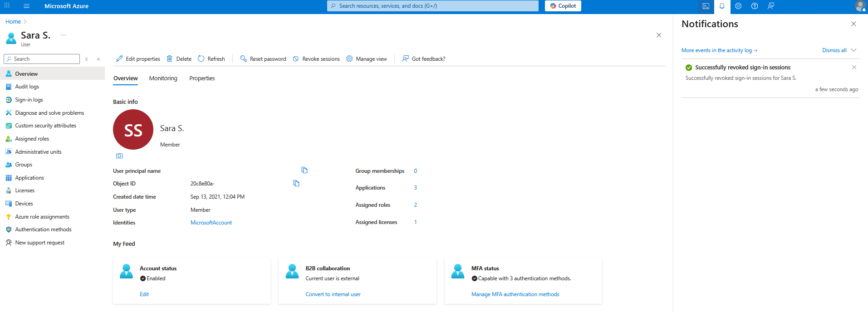Switch to the Properties tab
Screen dimensions: 868x312
pos(202,78)
